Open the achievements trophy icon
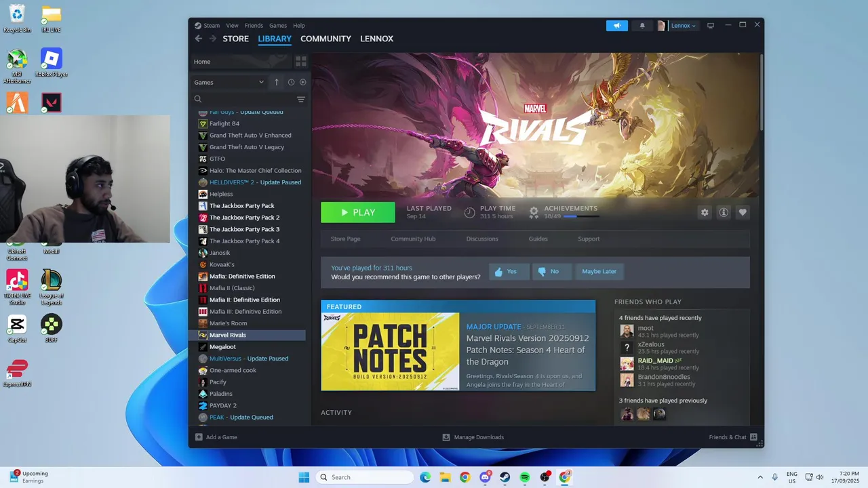868x488 pixels. tap(534, 212)
